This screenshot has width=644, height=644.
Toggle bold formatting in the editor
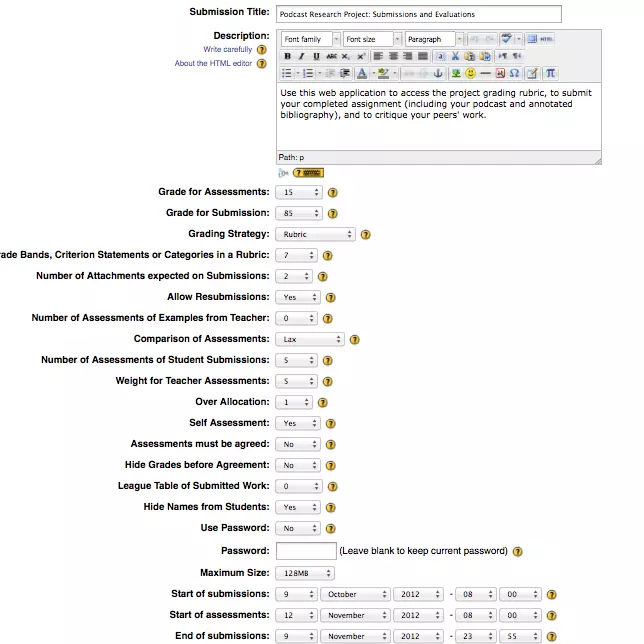click(x=288, y=57)
